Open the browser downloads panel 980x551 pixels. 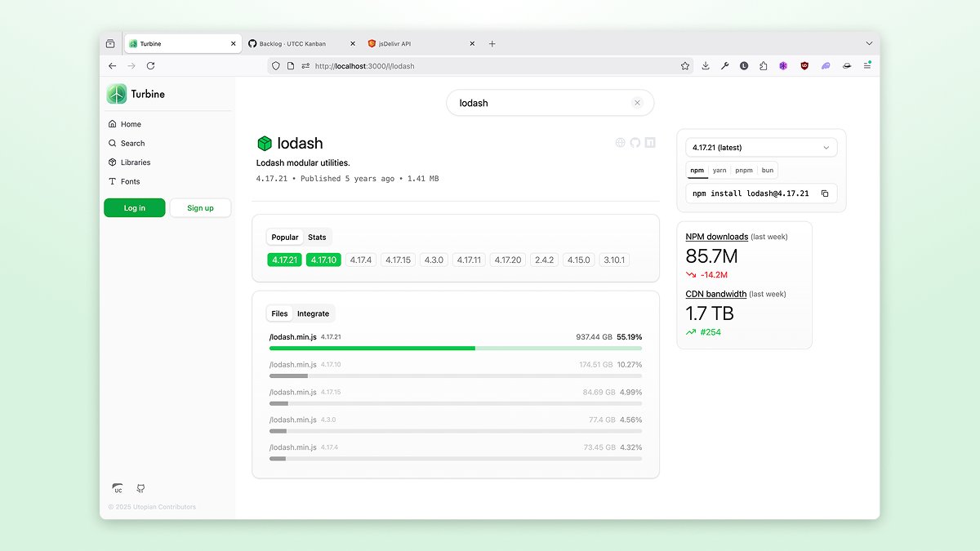click(x=706, y=66)
